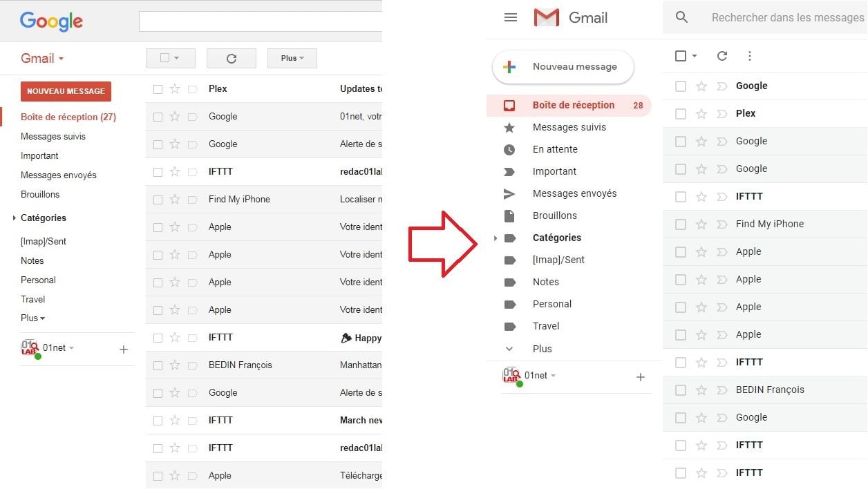Tick the select-all checkbox in new Gmail toolbar
This screenshot has width=868, height=489.
[681, 56]
